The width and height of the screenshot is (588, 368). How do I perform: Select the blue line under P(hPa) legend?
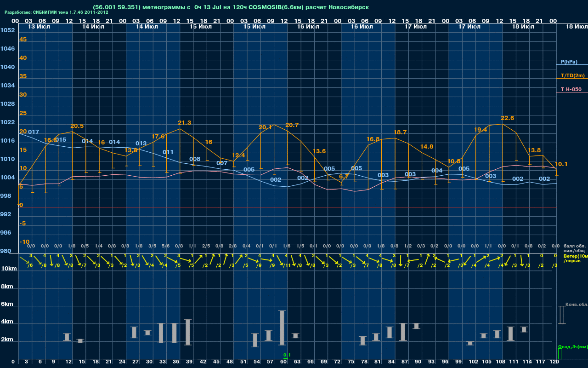click(572, 65)
